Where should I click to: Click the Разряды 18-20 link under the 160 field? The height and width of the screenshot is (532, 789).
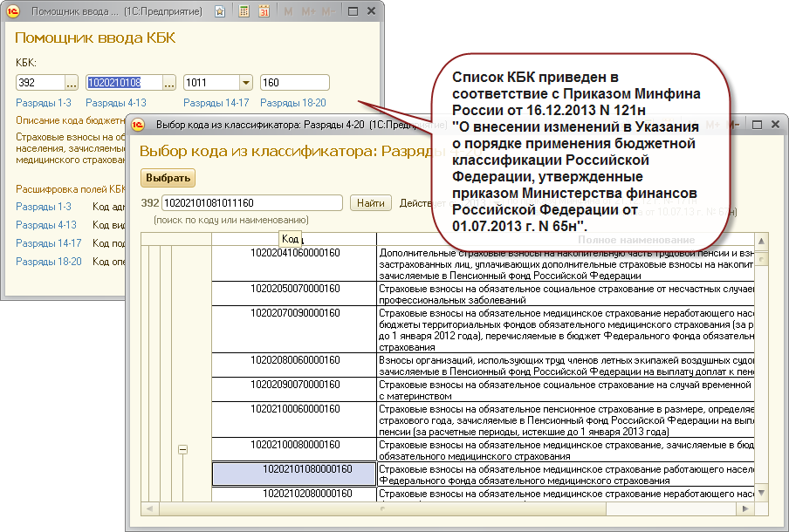(292, 103)
